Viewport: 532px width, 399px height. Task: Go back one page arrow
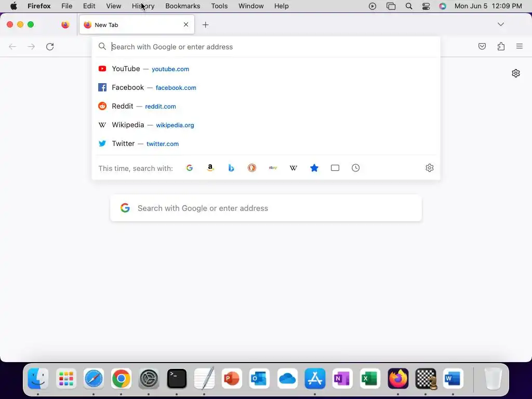12,46
